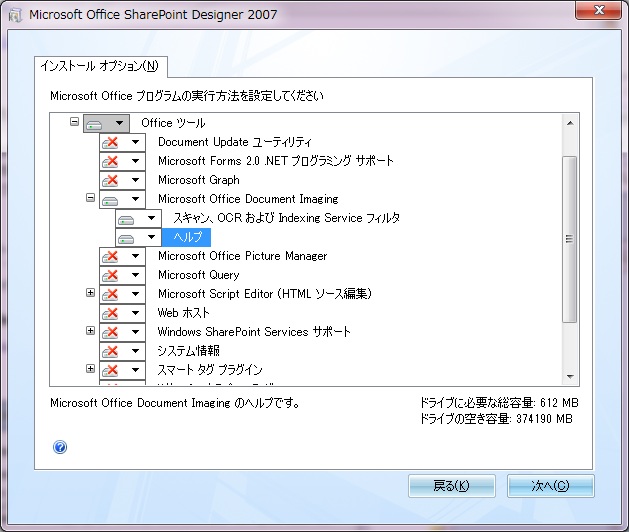The height and width of the screenshot is (532, 629).
Task: Click the title bar application icon
Action: [x=14, y=15]
